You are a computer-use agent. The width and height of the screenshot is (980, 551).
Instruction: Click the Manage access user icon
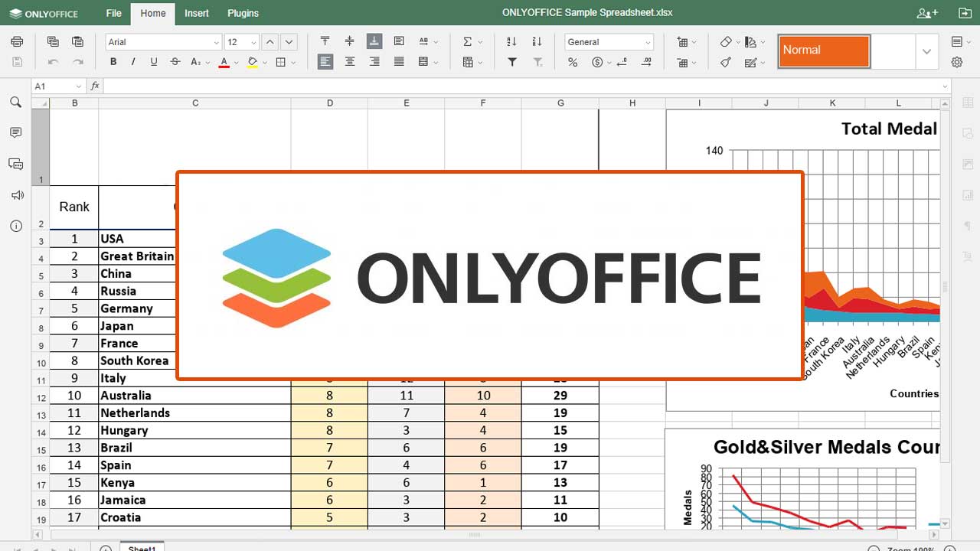coord(927,13)
